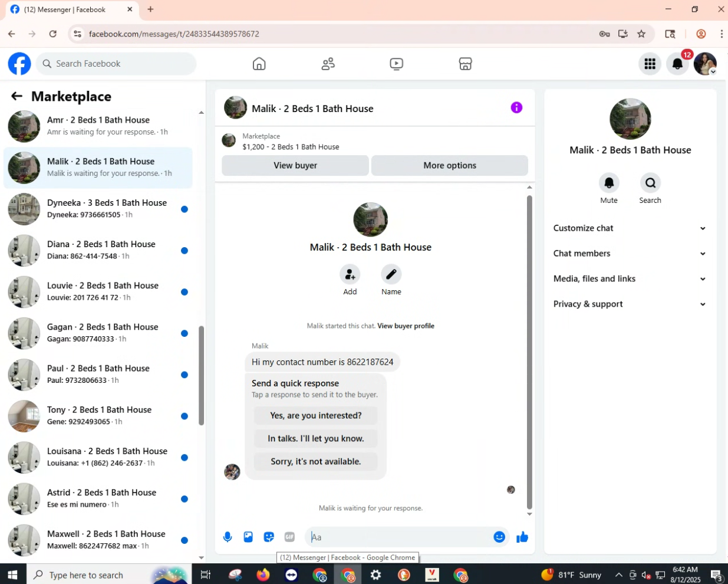Click the chat messages scrollbar
This screenshot has width=728, height=584.
point(529,352)
